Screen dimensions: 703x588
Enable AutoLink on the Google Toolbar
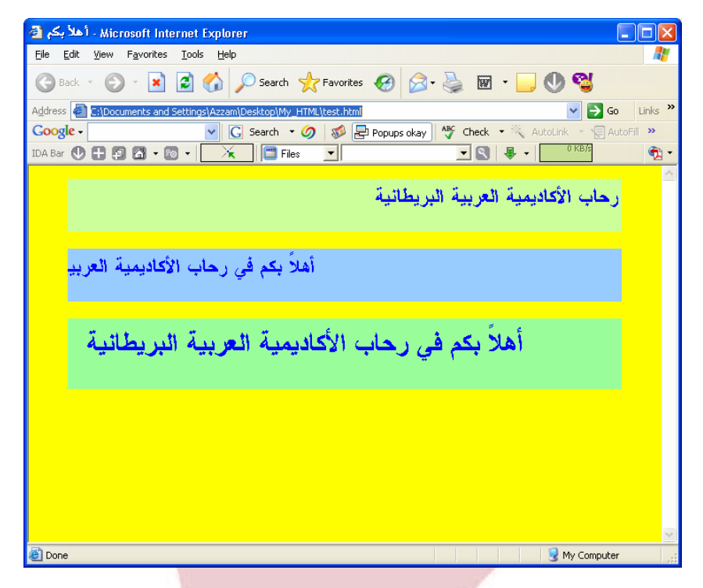coord(548,131)
